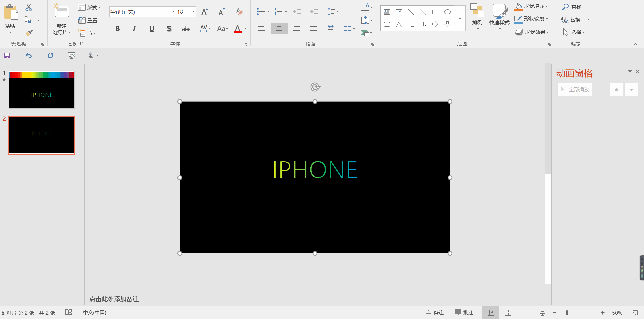The image size is (644, 319).
Task: Start slide show from status bar
Action: tap(542, 313)
